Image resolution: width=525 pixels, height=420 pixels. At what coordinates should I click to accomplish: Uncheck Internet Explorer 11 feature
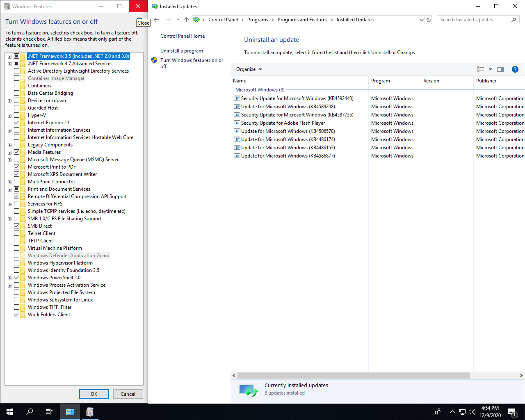point(17,123)
